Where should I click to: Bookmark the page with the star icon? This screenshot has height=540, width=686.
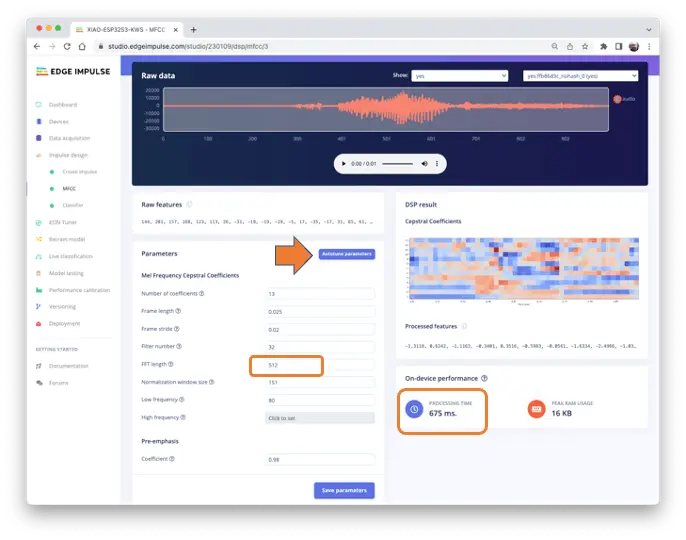[586, 46]
